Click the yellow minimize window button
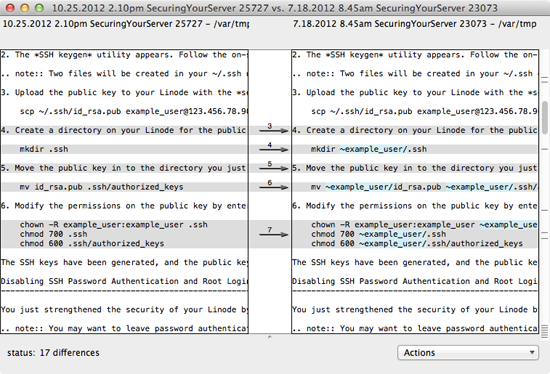This screenshot has height=374, width=550. point(25,8)
